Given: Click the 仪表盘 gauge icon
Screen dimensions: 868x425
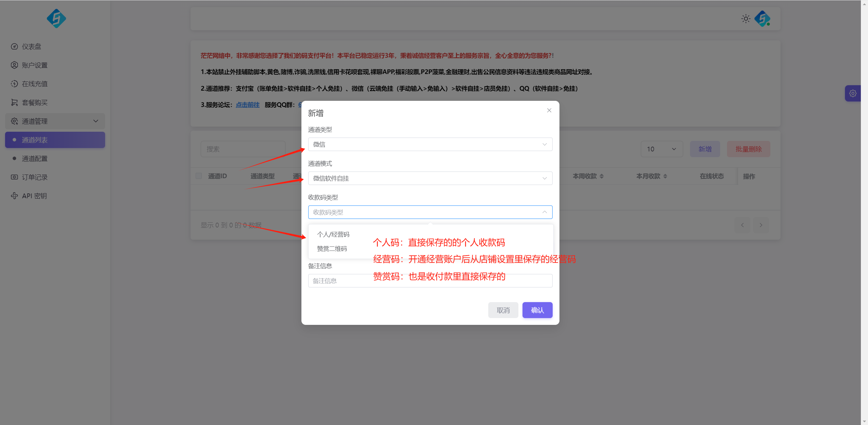Looking at the screenshot, I should (14, 47).
